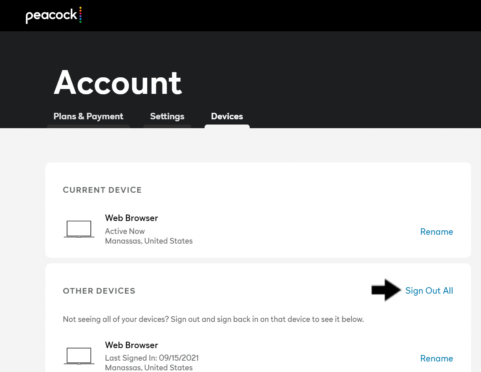Viewport: 481px width, 372px height.
Task: Click the current device Web Browser name
Action: (131, 218)
